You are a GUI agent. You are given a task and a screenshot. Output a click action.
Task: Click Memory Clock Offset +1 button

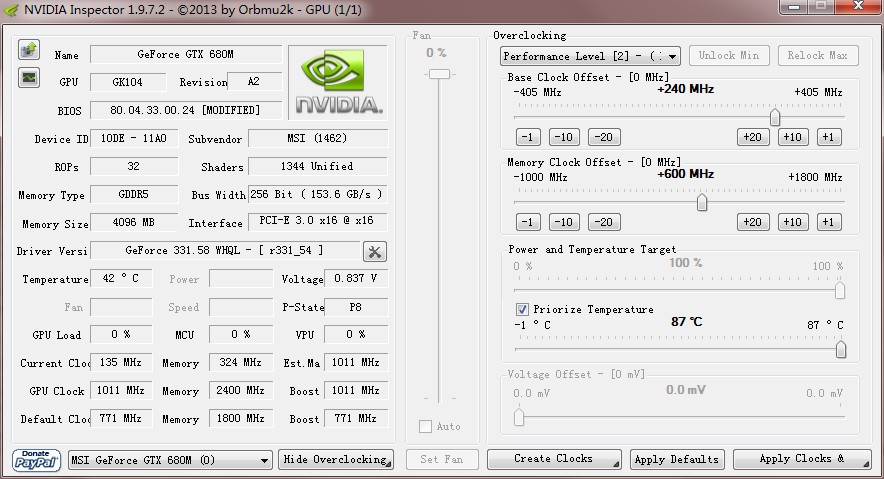(828, 222)
